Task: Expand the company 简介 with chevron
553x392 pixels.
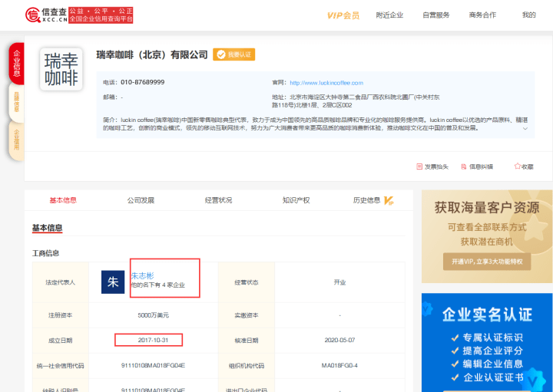Action: coord(525,128)
